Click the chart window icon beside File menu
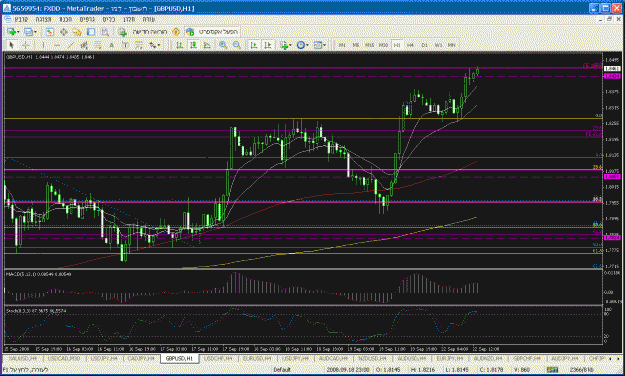The height and width of the screenshot is (376, 625). (7, 19)
